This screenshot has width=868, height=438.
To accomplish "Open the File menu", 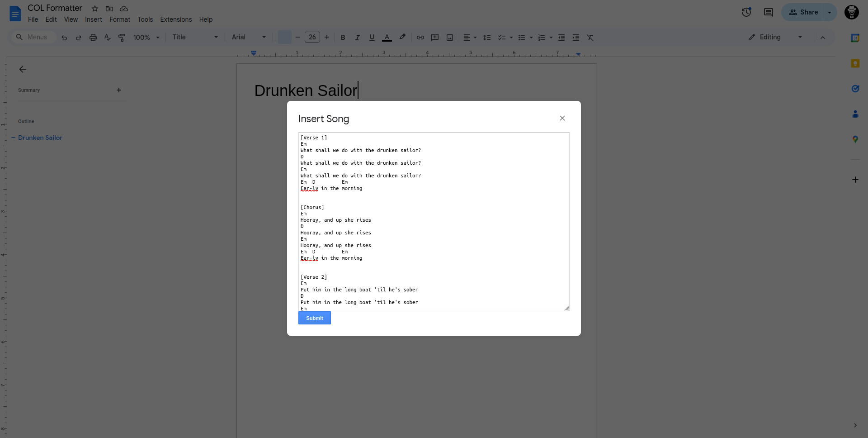I will (33, 19).
